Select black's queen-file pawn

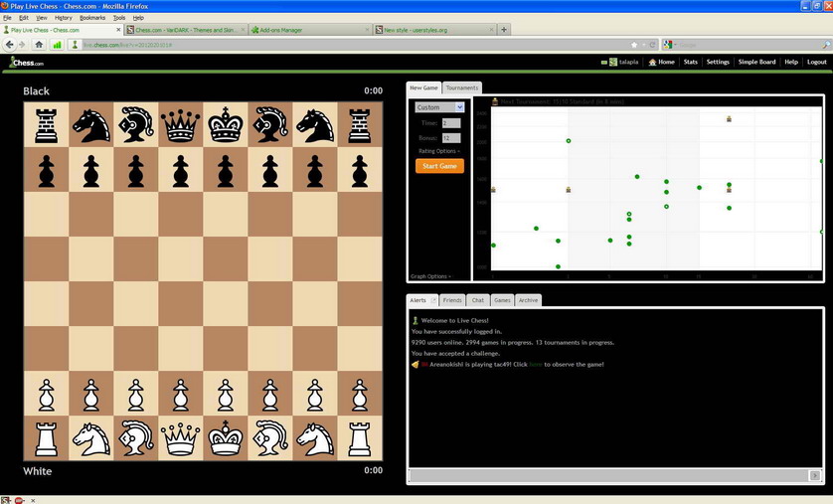[x=181, y=170]
